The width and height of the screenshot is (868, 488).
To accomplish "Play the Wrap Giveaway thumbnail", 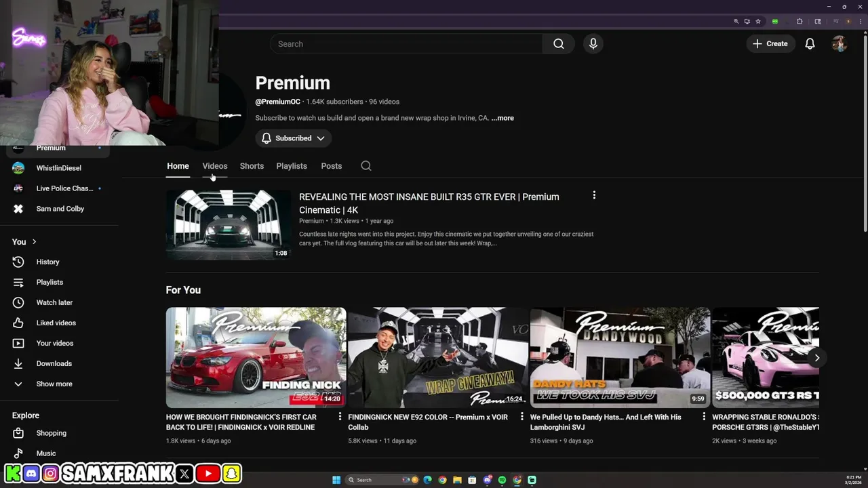I will [x=438, y=357].
